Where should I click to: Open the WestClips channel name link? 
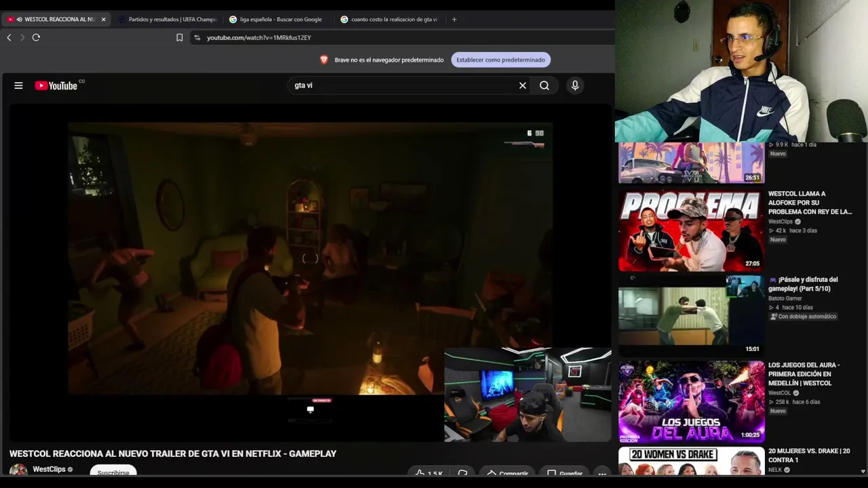(x=50, y=469)
